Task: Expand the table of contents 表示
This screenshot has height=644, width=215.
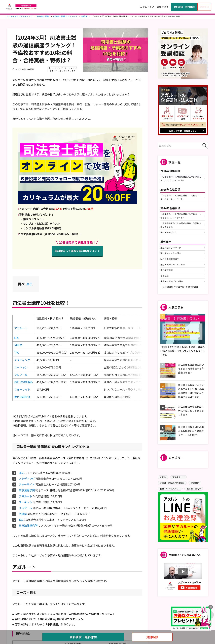Action: 29,284
